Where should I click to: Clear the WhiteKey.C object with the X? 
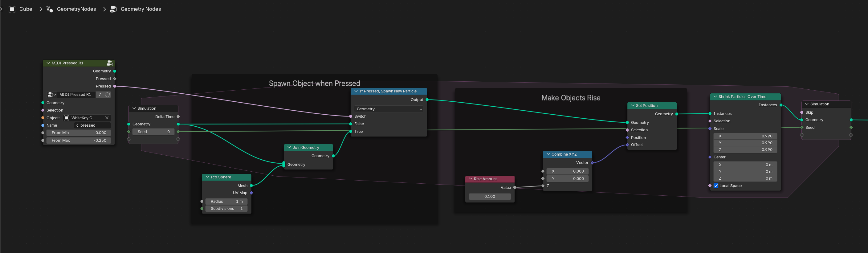pyautogui.click(x=107, y=118)
